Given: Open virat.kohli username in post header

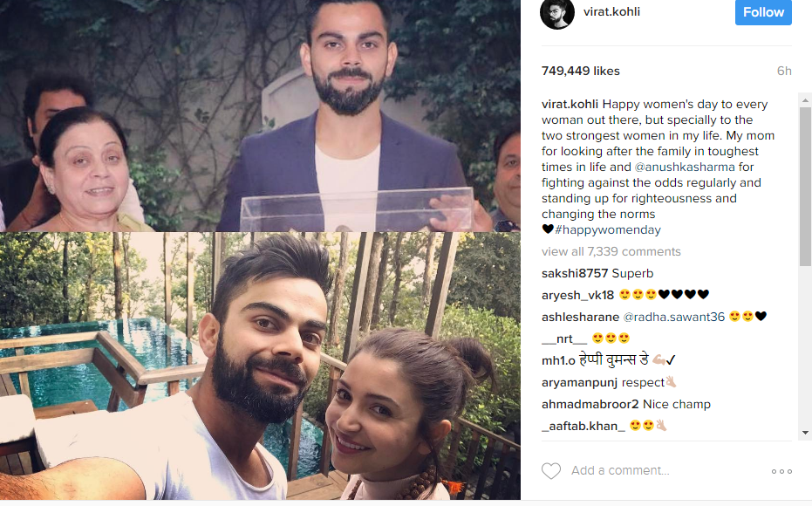Looking at the screenshot, I should click(x=611, y=12).
